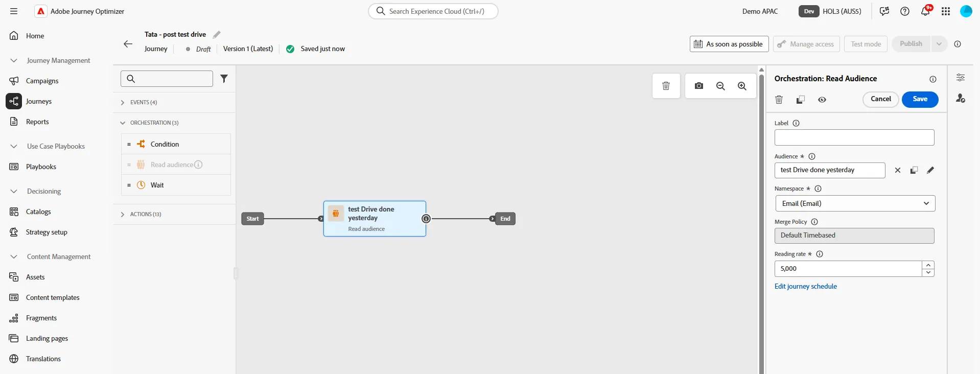Delete selected node using canvas trash icon

click(x=666, y=86)
